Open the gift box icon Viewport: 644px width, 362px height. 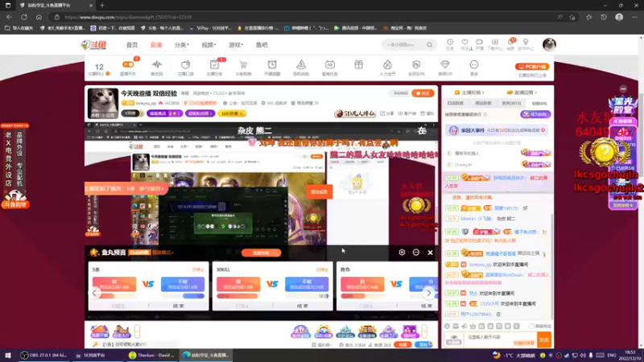click(x=358, y=65)
